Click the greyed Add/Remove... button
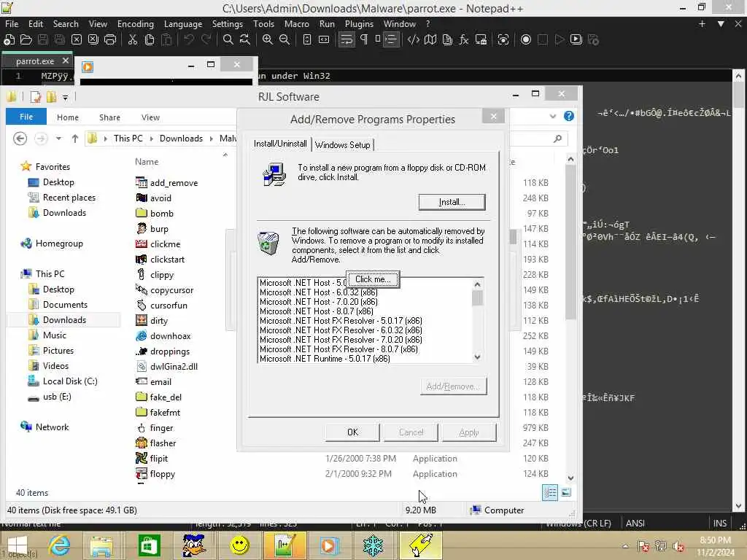 pos(453,386)
